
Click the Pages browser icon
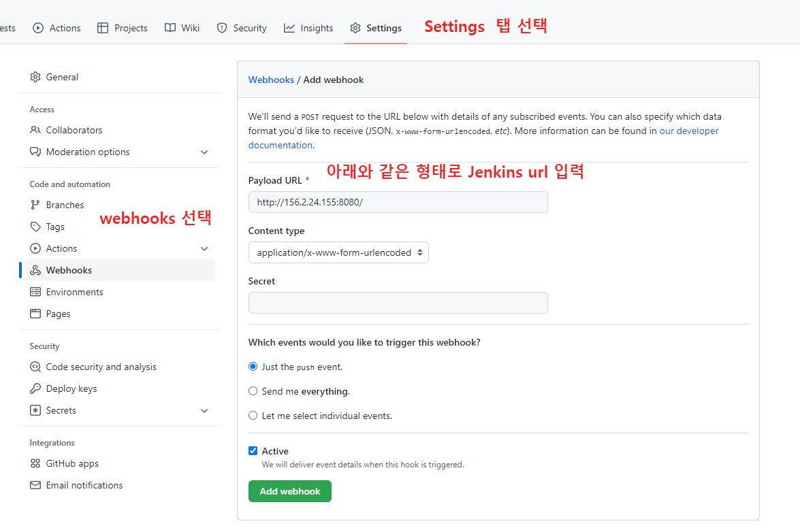click(35, 314)
